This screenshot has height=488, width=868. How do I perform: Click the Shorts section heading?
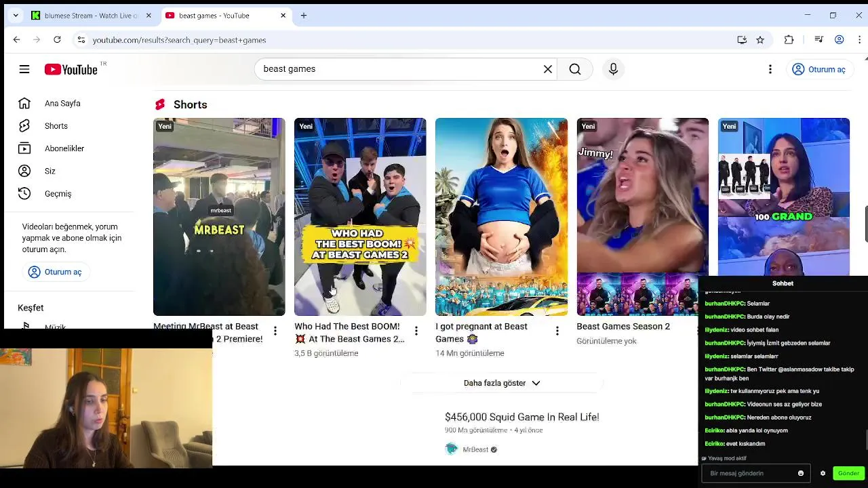coord(190,104)
